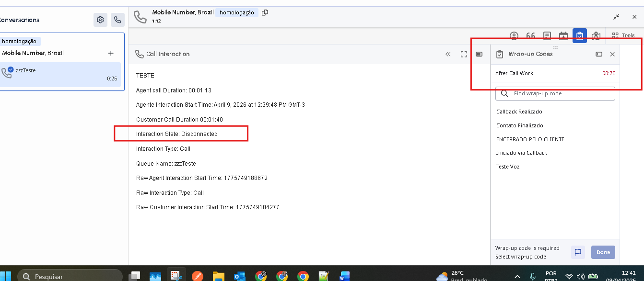
Task: Dock the Wrap-up Codes panel
Action: pyautogui.click(x=599, y=54)
